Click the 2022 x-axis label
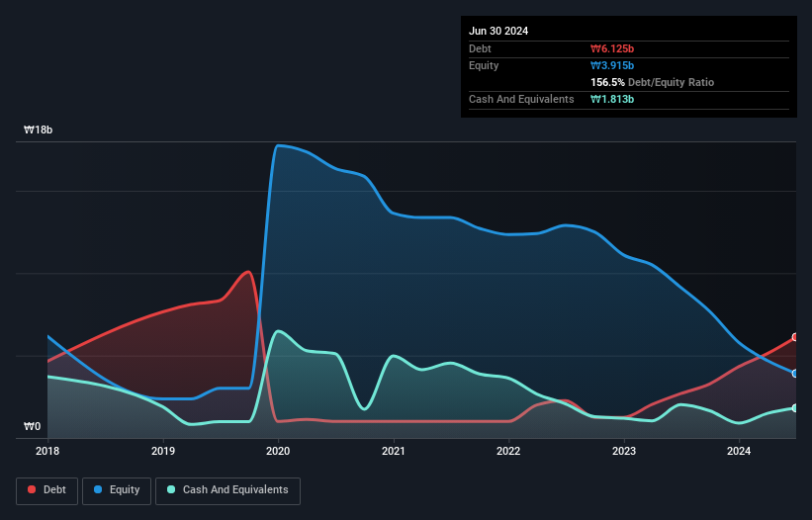812x520 pixels. coord(508,451)
